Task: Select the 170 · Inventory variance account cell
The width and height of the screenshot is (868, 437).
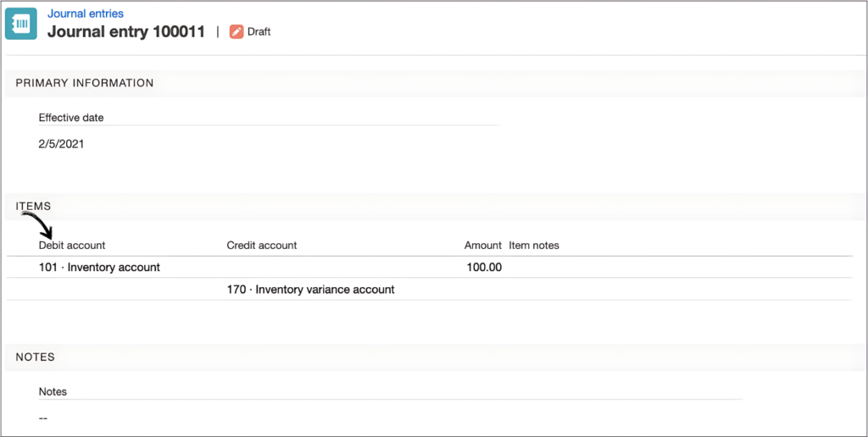Action: pyautogui.click(x=310, y=290)
